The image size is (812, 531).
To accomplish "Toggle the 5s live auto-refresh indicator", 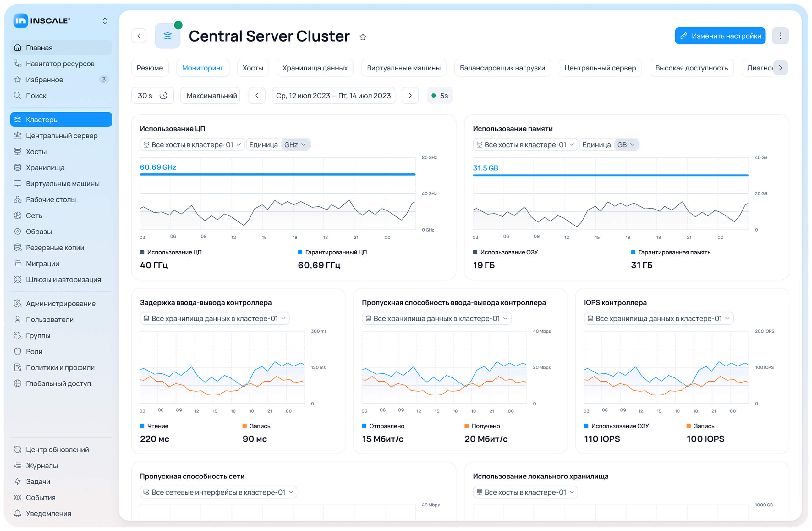I will pos(439,96).
